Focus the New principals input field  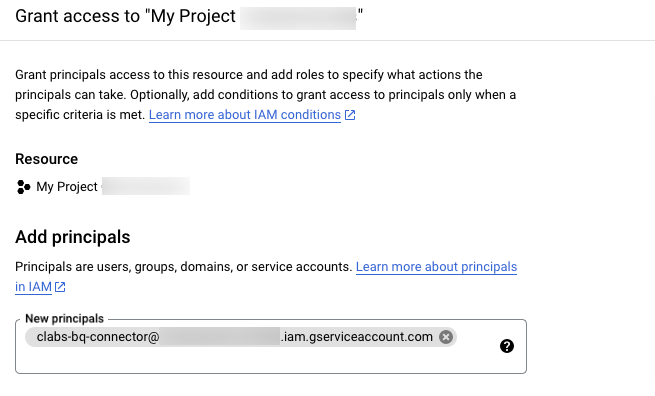coord(271,346)
